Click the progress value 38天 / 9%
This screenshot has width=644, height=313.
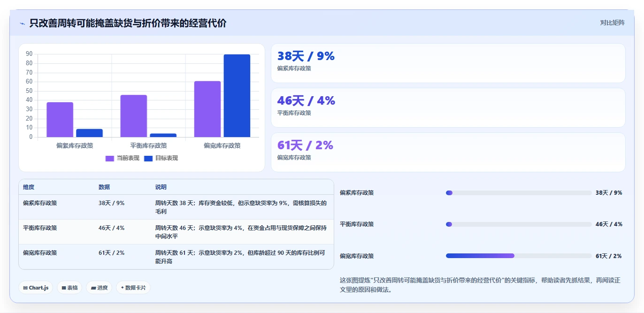tap(609, 193)
